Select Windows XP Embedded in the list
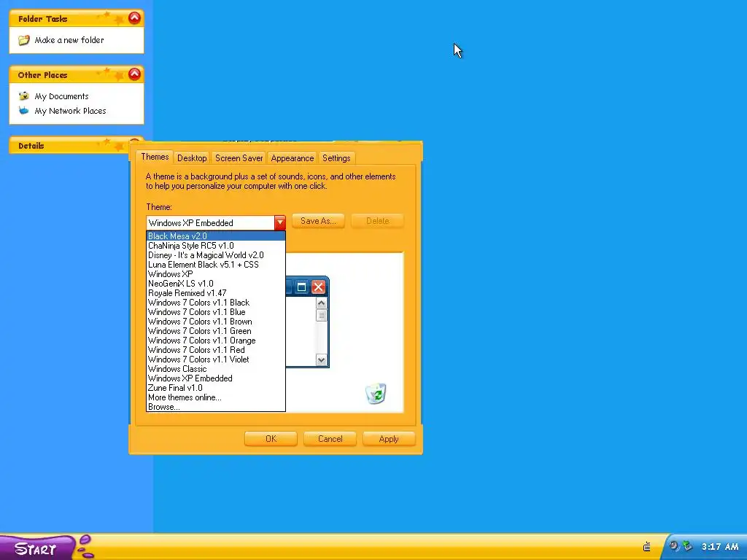 pyautogui.click(x=216, y=378)
